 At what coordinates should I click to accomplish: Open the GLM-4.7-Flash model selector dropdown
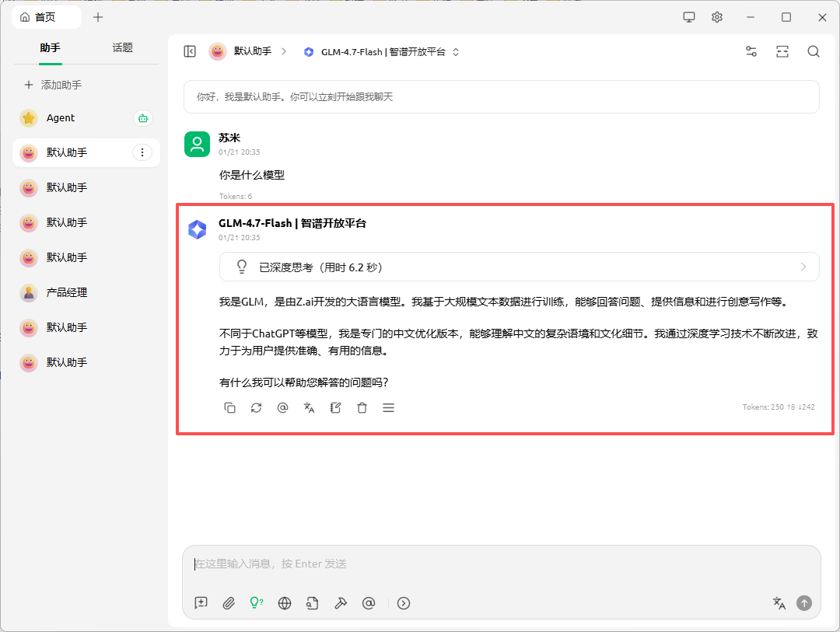point(382,52)
